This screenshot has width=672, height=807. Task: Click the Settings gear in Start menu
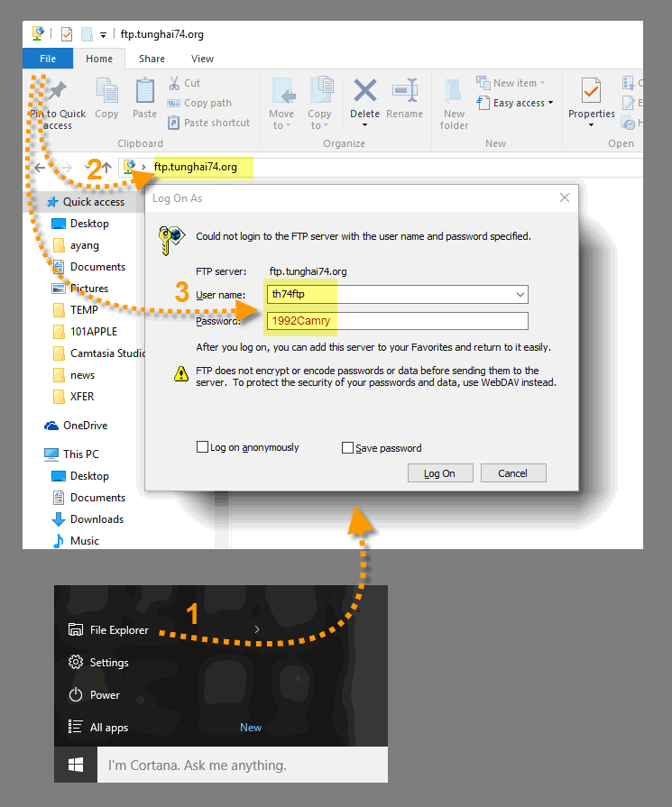coord(76,662)
